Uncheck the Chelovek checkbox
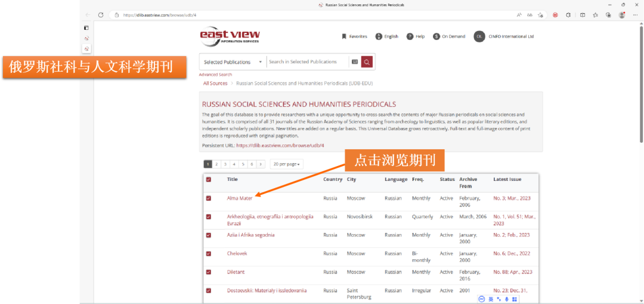The width and height of the screenshot is (644, 304). (x=209, y=253)
